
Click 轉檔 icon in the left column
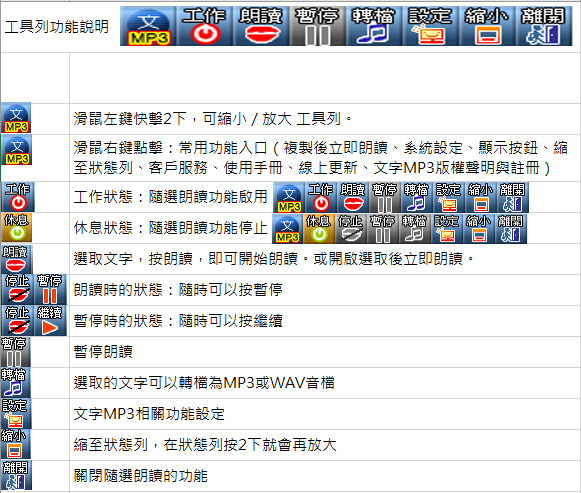tap(16, 383)
